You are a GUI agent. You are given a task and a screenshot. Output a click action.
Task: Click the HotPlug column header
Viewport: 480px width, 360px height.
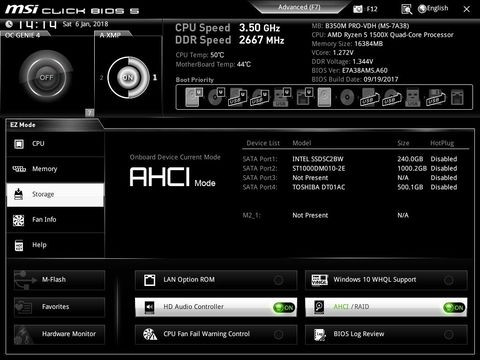click(442, 143)
